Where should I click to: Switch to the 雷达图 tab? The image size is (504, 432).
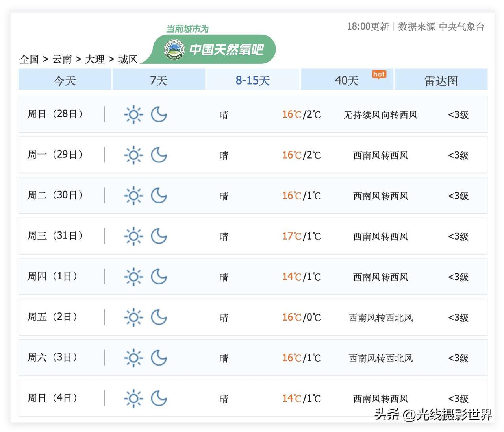[x=441, y=80]
